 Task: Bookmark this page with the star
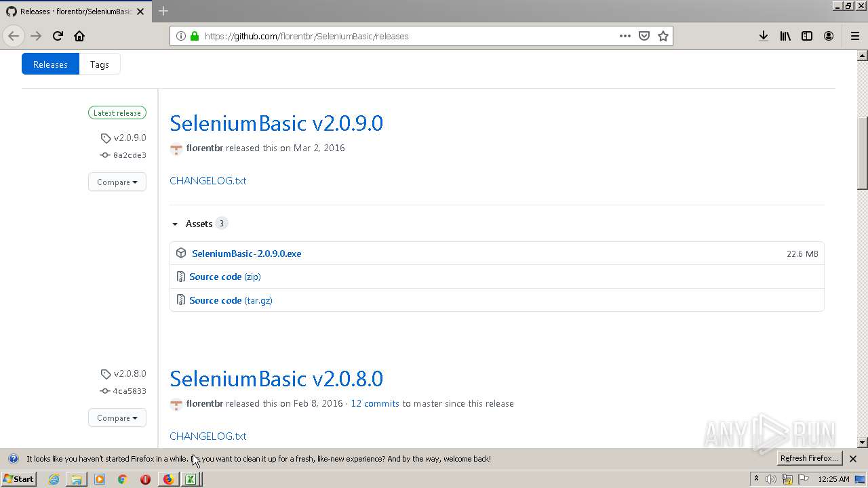(x=663, y=36)
